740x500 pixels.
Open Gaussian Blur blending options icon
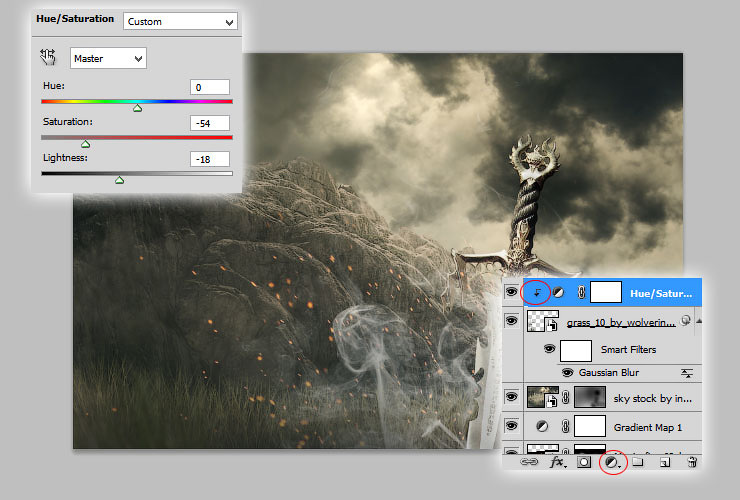(x=687, y=373)
